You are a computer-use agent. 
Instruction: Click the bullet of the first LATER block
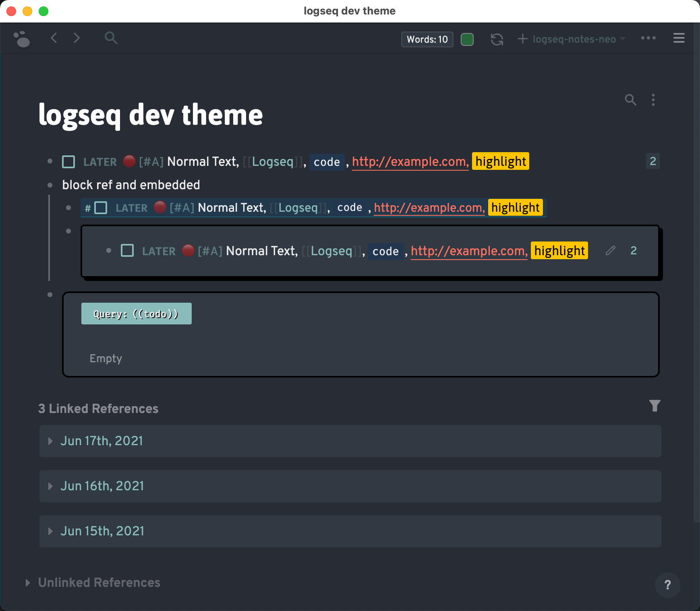(x=50, y=161)
